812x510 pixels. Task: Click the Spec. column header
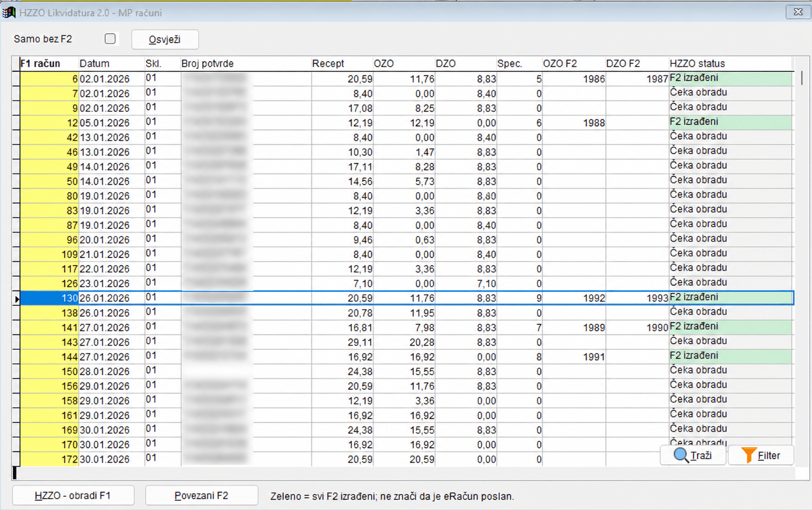[x=519, y=64]
